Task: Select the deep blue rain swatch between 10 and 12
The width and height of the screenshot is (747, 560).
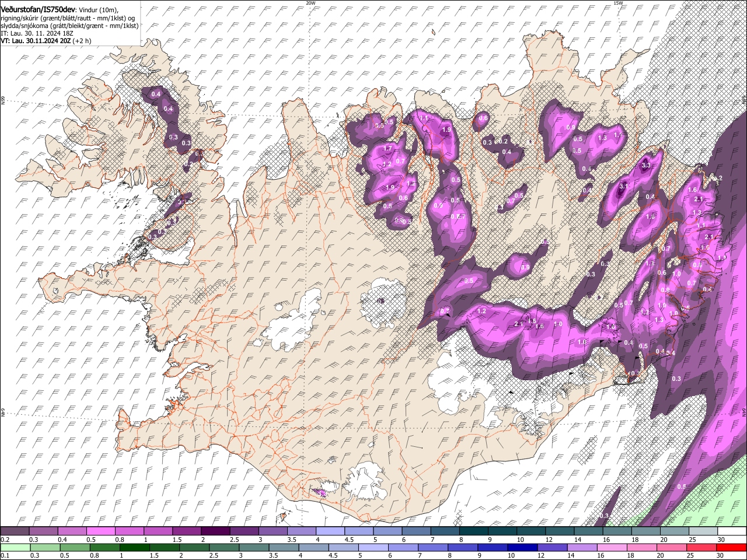Action: click(x=522, y=547)
